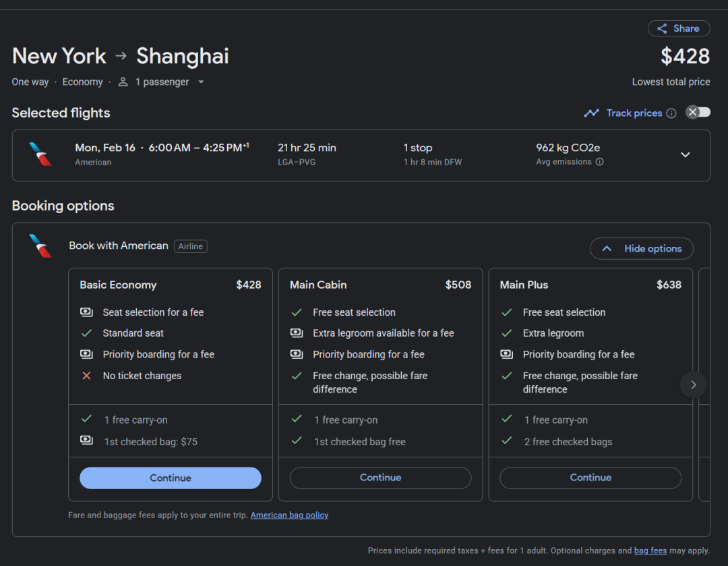Image resolution: width=728 pixels, height=566 pixels.
Task: Toggle the Track prices switch
Action: (x=698, y=113)
